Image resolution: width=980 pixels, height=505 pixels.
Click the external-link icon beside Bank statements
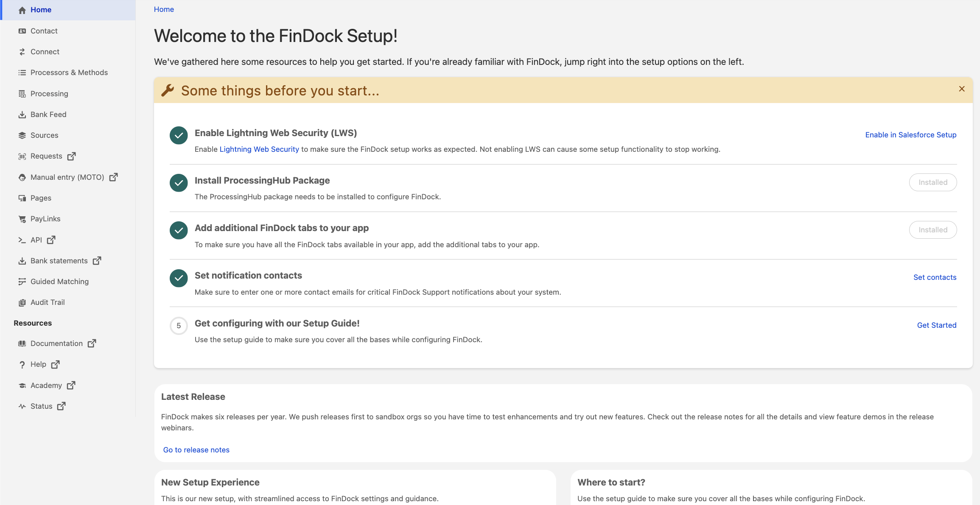[x=98, y=260]
